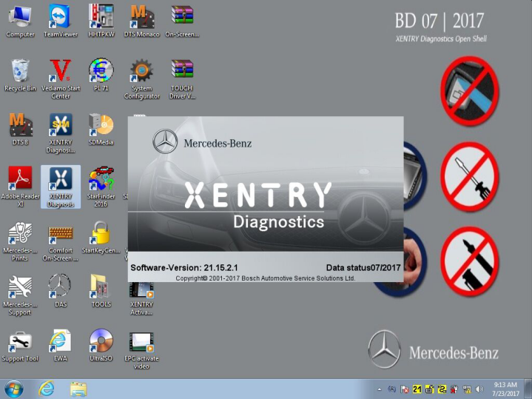Image resolution: width=532 pixels, height=399 pixels.
Task: Click the Windows Start orb
Action: (14, 389)
